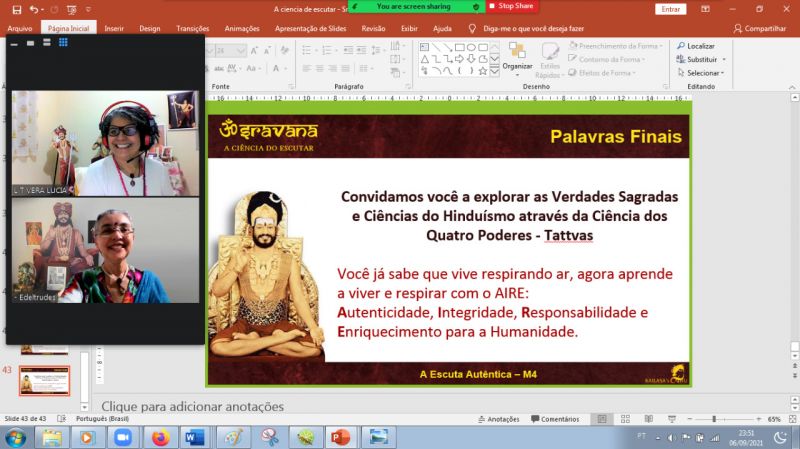This screenshot has width=800, height=449.
Task: Open Substituir dropdown arrow
Action: point(724,60)
